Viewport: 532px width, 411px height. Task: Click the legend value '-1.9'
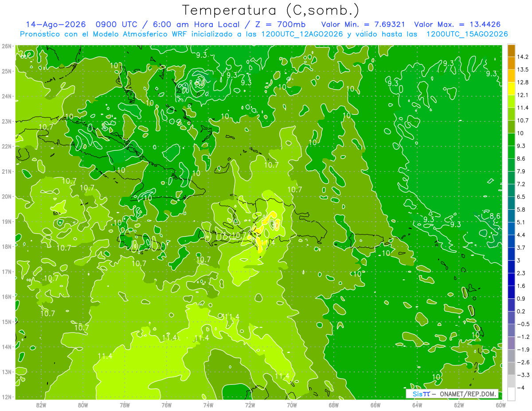click(523, 349)
